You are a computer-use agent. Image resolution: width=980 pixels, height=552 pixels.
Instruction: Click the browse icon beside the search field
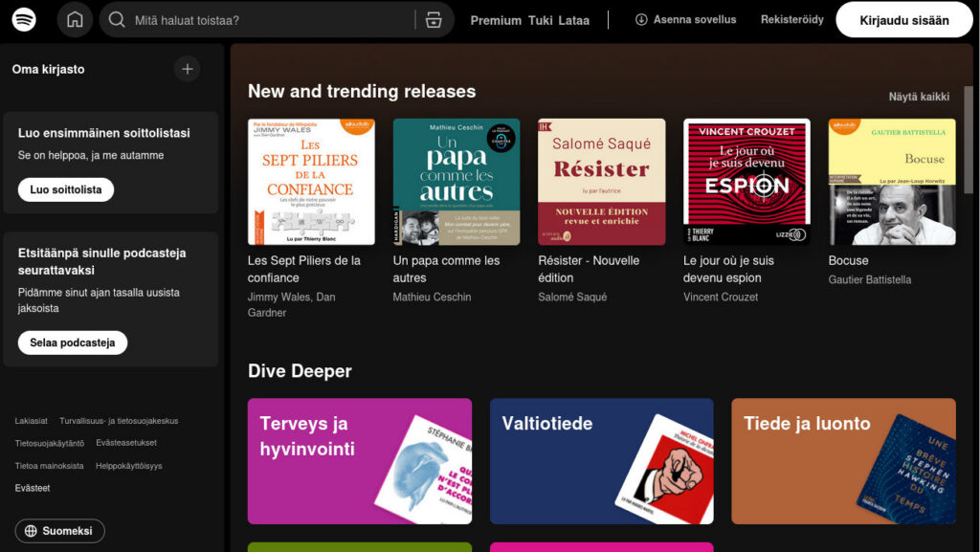[x=433, y=19]
